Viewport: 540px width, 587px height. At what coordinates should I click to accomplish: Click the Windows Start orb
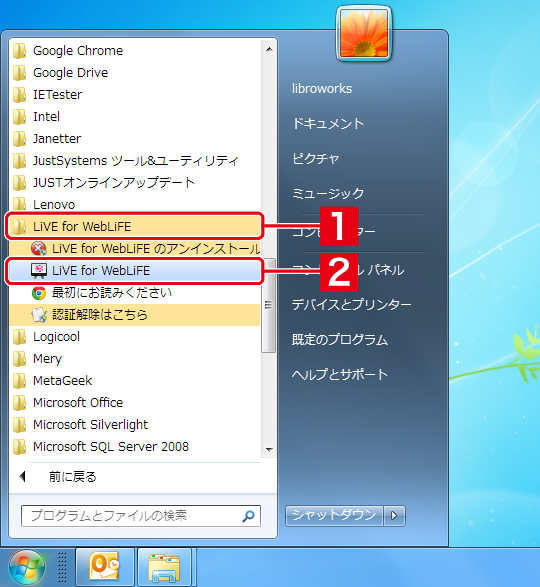point(27,567)
